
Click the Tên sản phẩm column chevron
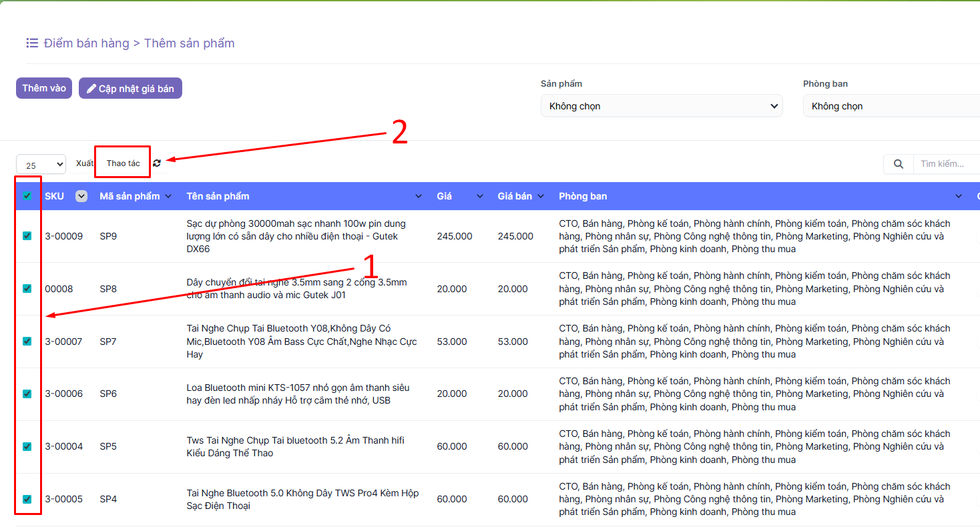[419, 196]
